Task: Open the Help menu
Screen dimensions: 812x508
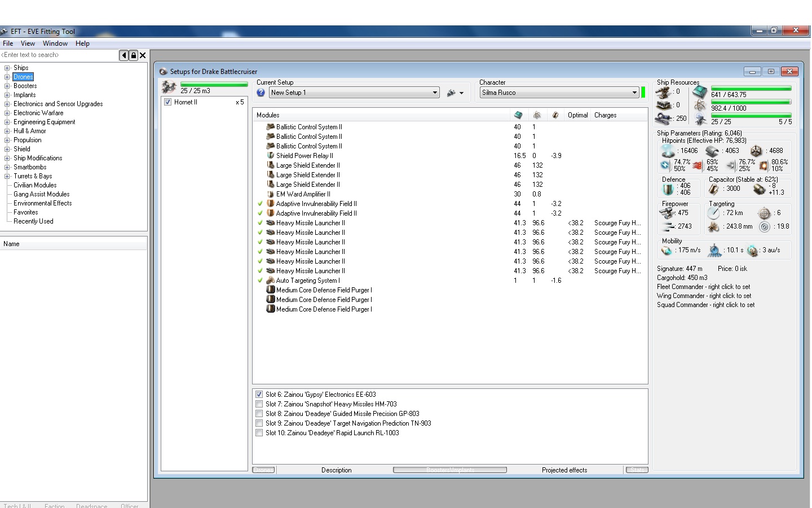Action: point(82,43)
